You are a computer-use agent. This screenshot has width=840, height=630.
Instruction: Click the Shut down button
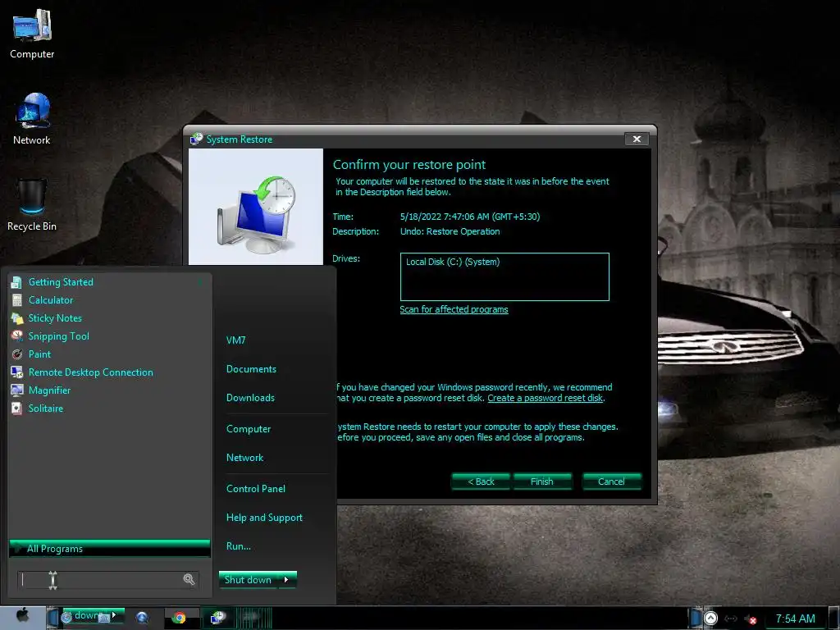pyautogui.click(x=248, y=580)
